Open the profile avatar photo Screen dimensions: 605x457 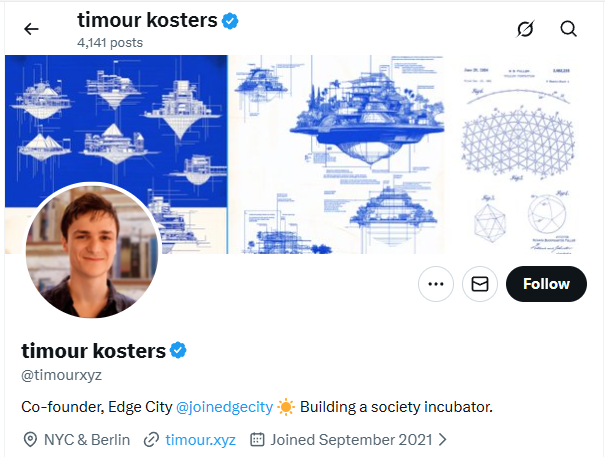(90, 251)
